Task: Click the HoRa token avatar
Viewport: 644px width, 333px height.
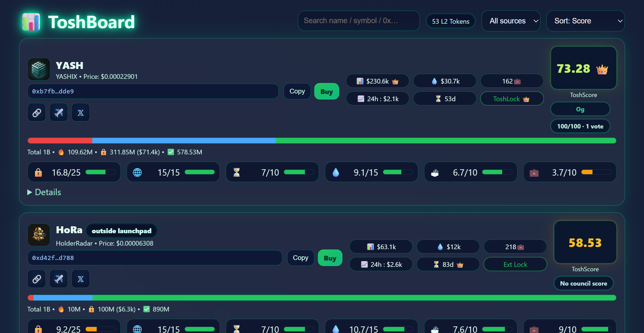Action: [x=39, y=235]
